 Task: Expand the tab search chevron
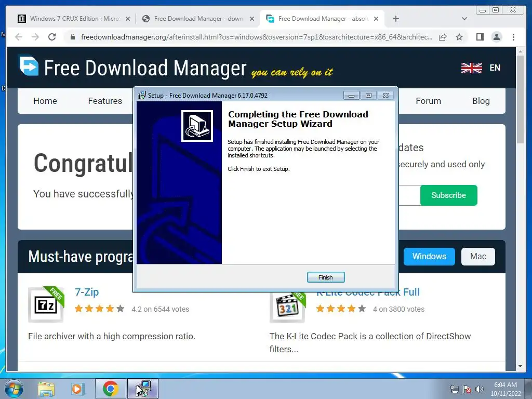[x=464, y=19]
